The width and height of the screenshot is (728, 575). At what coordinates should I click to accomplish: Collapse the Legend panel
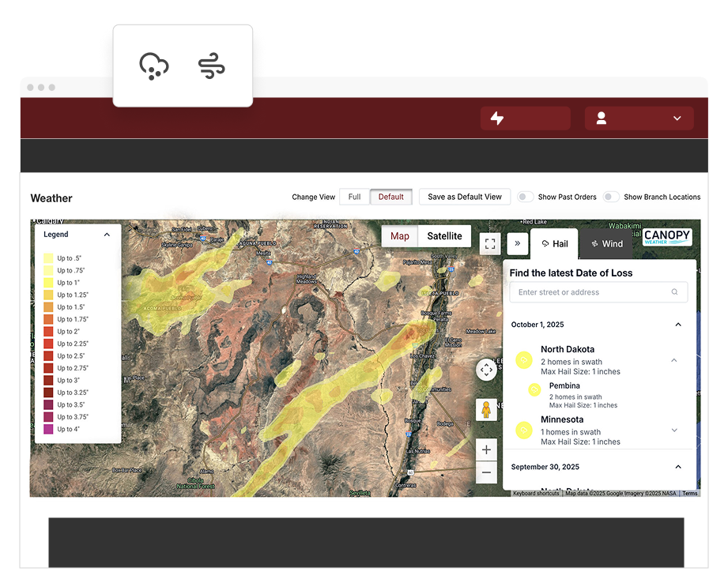click(108, 235)
